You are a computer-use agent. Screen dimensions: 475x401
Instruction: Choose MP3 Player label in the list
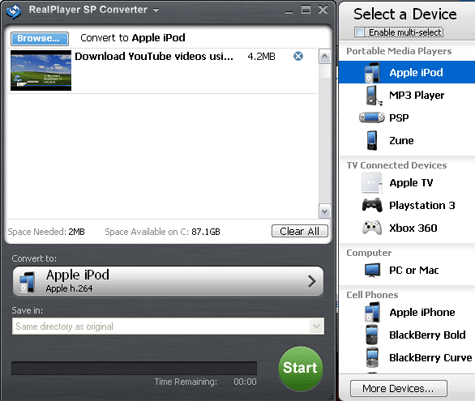417,95
